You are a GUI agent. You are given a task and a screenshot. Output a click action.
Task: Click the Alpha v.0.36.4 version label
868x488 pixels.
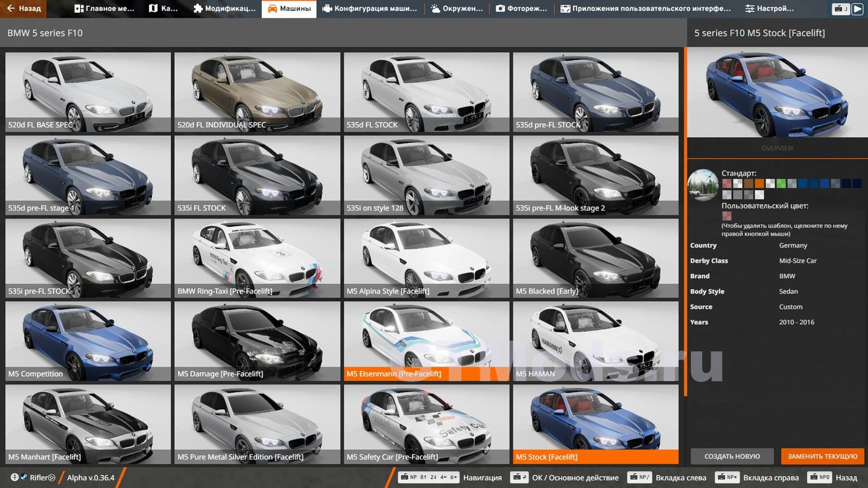tap(91, 477)
